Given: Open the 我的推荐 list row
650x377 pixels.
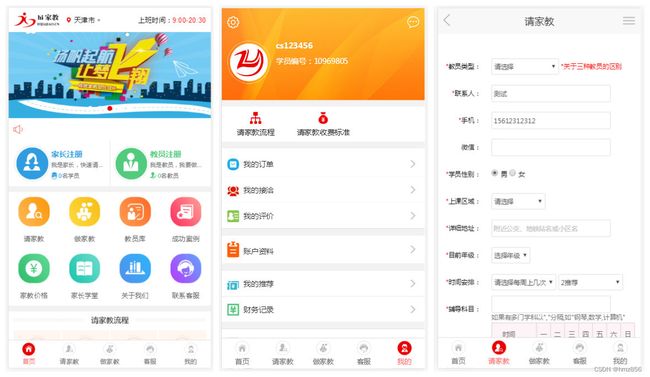Looking at the screenshot, I should pos(323,284).
